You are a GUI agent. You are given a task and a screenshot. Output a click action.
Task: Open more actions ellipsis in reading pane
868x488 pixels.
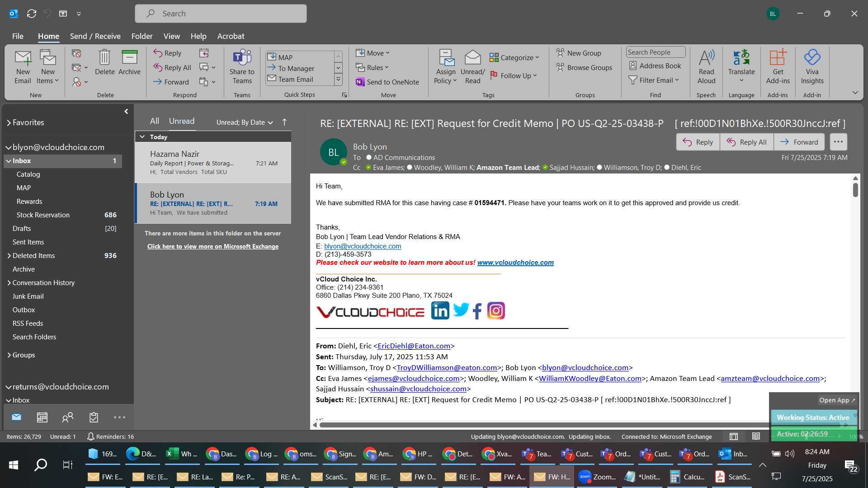838,142
